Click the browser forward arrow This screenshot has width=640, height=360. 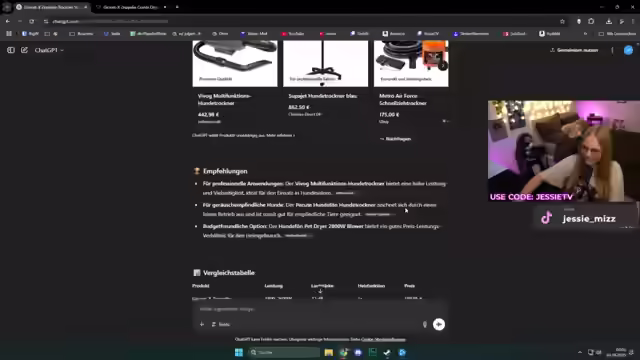(x=20, y=21)
